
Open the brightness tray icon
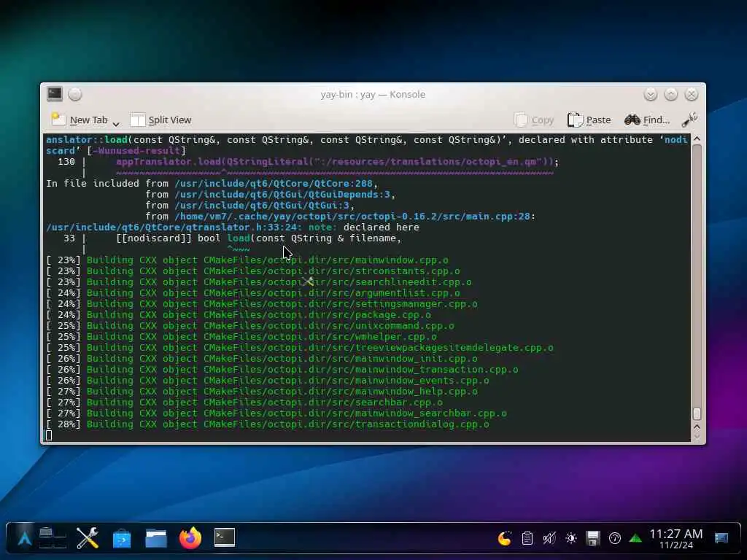[x=570, y=539]
